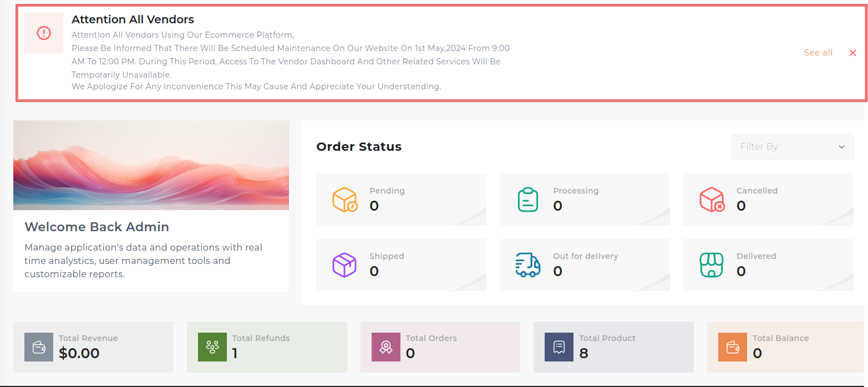The image size is (868, 387).
Task: Expand the Filter By dropdown
Action: coord(791,147)
